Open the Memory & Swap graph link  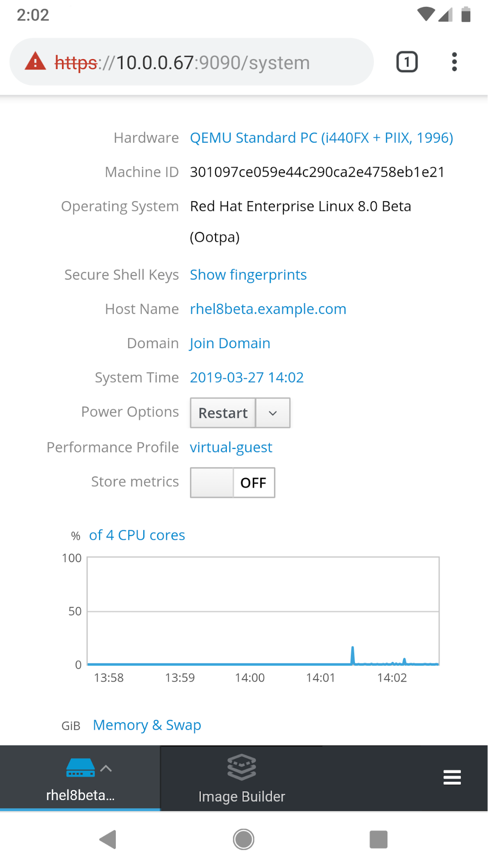147,725
